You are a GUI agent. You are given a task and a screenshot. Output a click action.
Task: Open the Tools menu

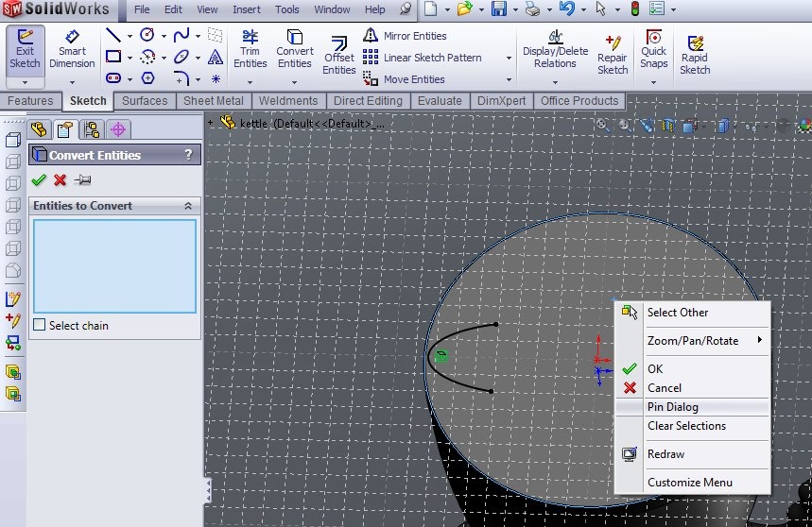pyautogui.click(x=286, y=9)
